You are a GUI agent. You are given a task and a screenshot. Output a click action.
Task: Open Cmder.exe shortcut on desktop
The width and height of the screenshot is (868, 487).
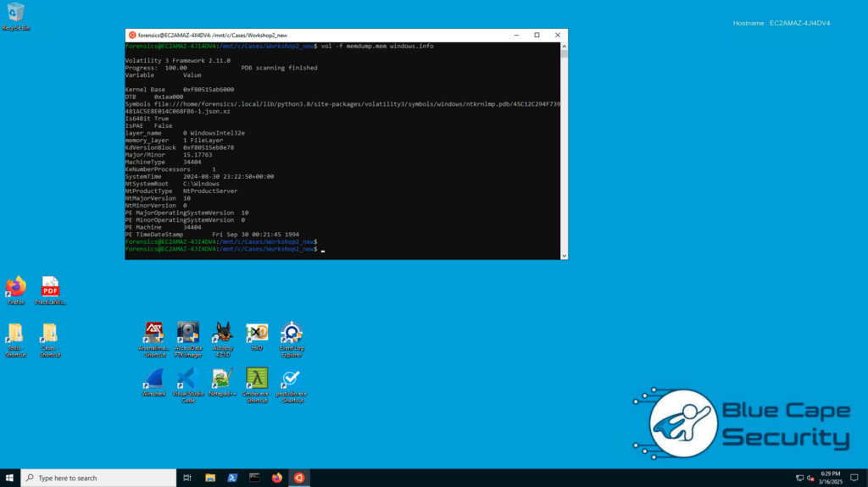tap(257, 379)
